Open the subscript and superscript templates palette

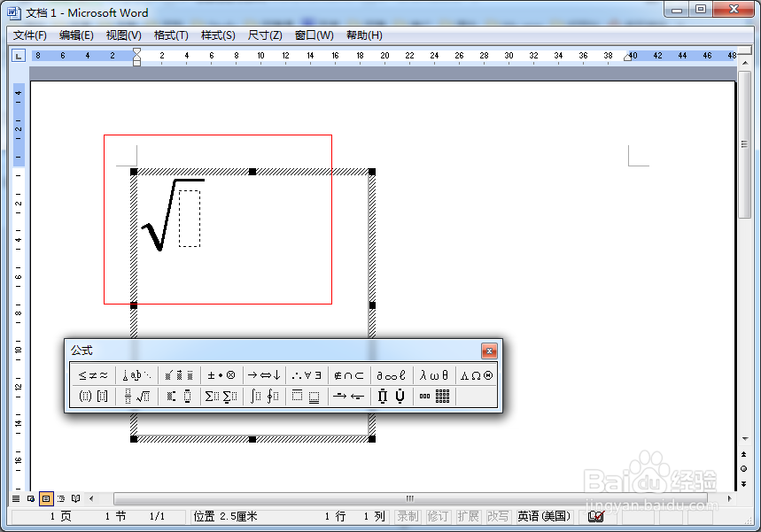(x=179, y=397)
